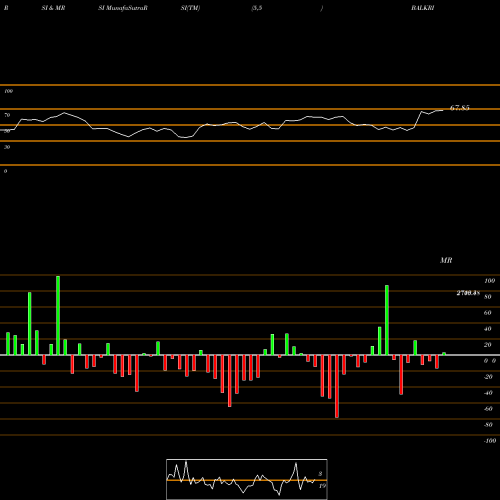Click the -60 axis label in MR panel
This screenshot has height=500, width=500.
(488, 409)
